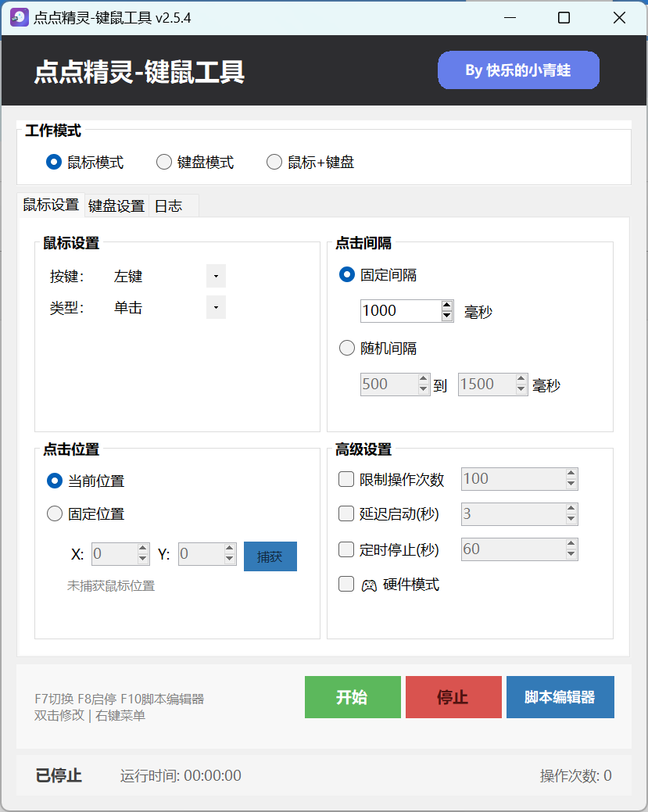Select 随机间隔 click interval

tap(346, 348)
